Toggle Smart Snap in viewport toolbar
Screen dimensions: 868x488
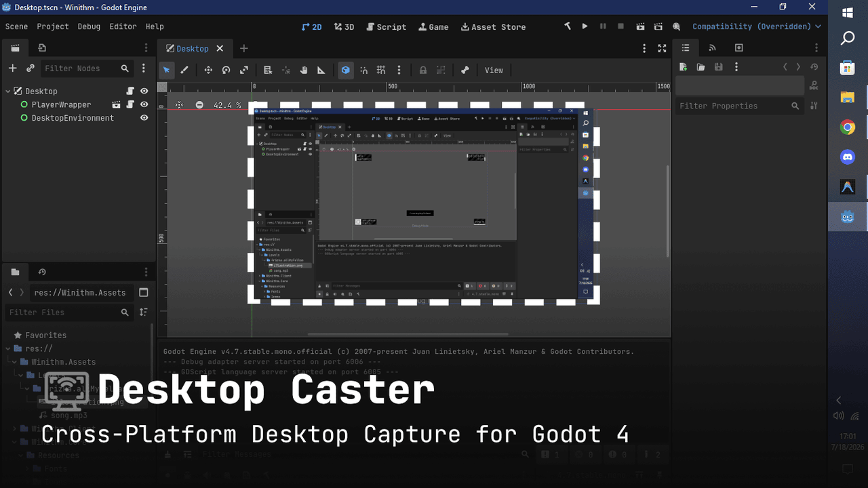pos(364,70)
